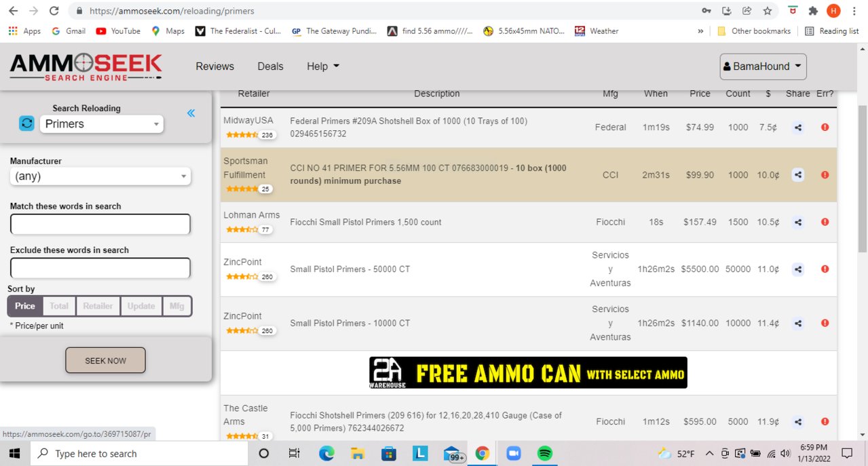Open the Deals page
The width and height of the screenshot is (868, 466).
(270, 66)
